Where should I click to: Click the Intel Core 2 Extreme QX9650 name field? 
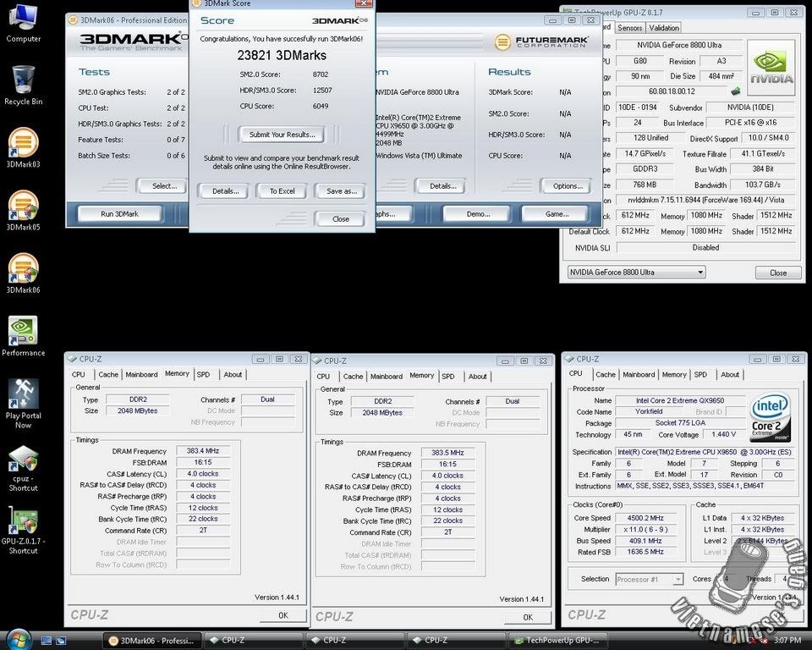pos(680,400)
